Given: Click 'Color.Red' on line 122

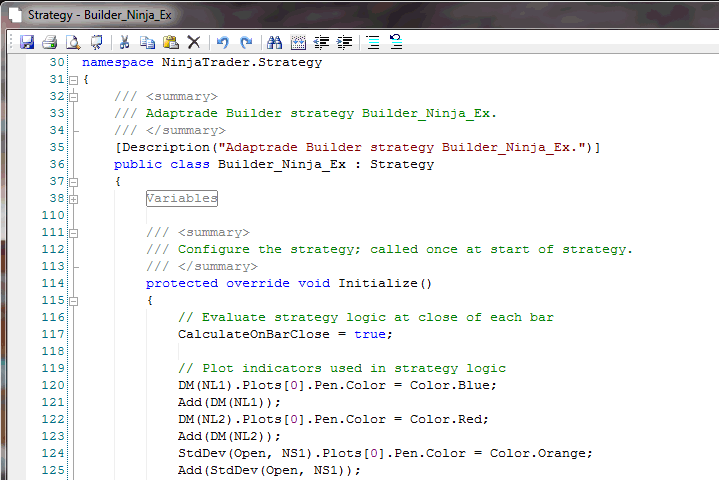Looking at the screenshot, I should (x=445, y=419).
